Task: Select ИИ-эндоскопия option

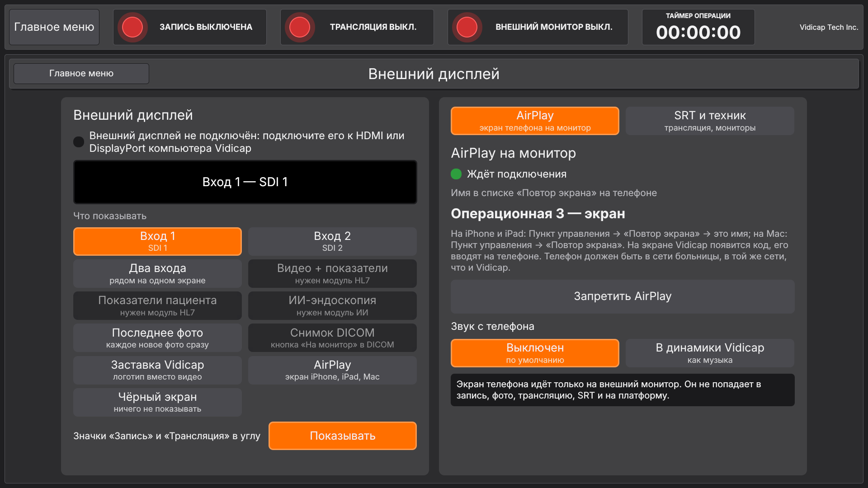Action: pyautogui.click(x=332, y=305)
